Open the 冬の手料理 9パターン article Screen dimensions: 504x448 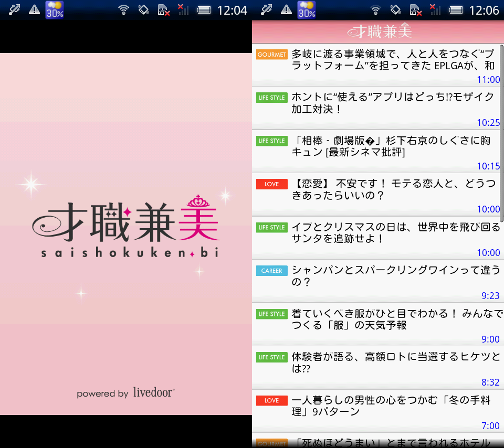(378, 411)
